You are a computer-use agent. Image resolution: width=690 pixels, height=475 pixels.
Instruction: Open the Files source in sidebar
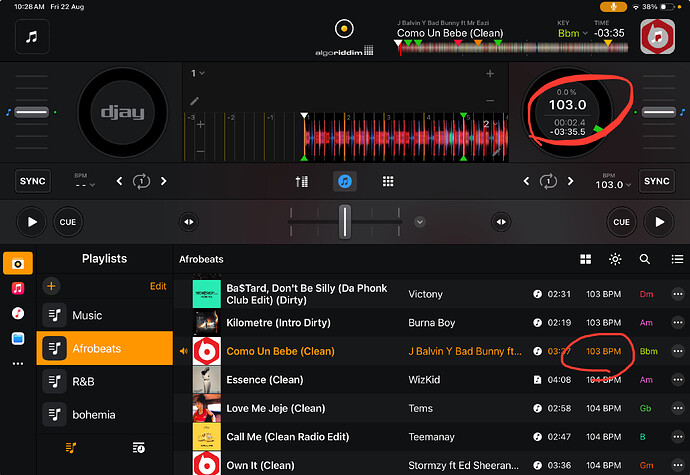coord(17,338)
